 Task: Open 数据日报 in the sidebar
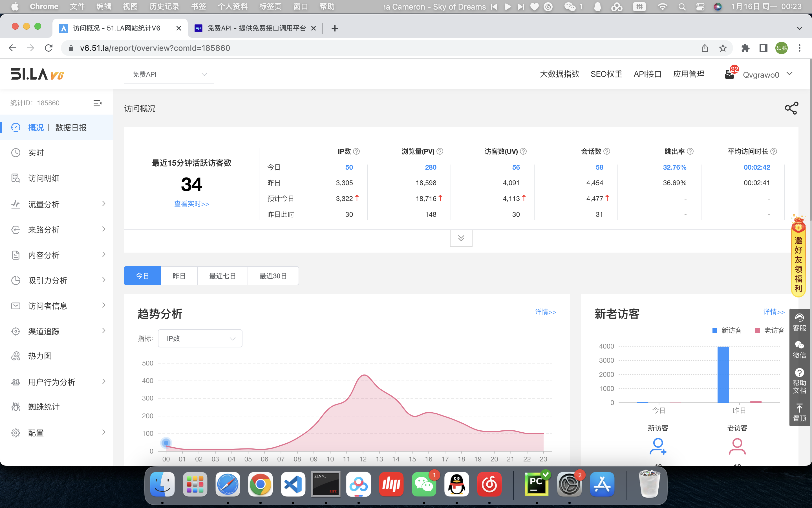71,128
